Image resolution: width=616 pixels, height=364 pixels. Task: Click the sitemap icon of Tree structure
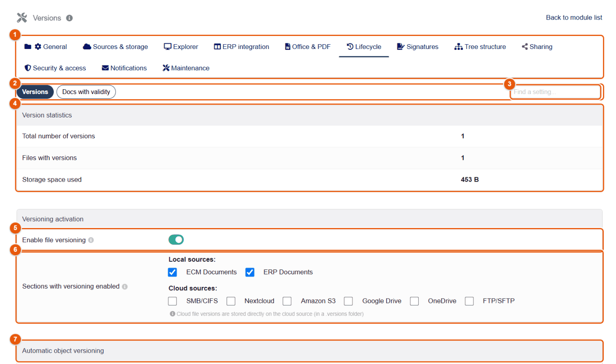(459, 47)
